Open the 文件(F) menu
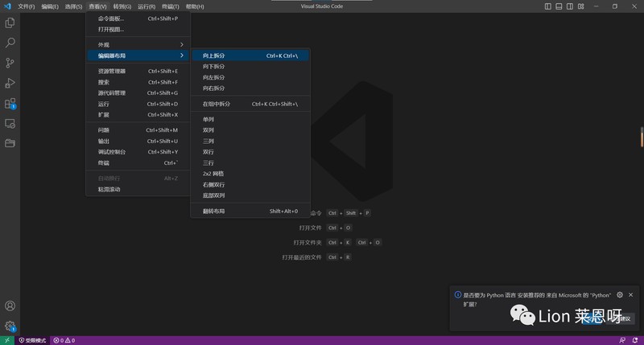Screen dimensions: 644x345 point(27,6)
